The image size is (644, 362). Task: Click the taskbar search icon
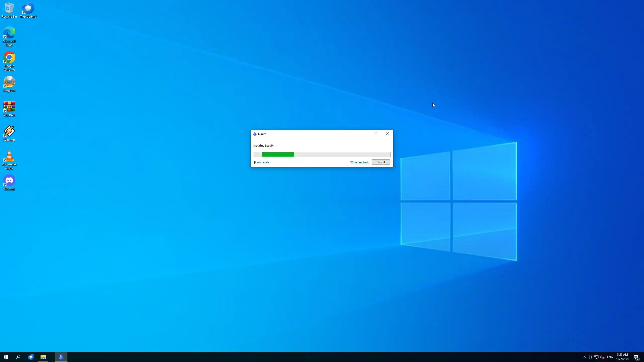[x=18, y=357]
